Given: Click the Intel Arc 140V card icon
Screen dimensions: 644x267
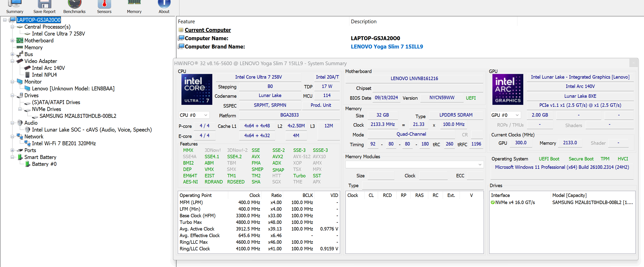Looking at the screenshot, I should pos(27,68).
